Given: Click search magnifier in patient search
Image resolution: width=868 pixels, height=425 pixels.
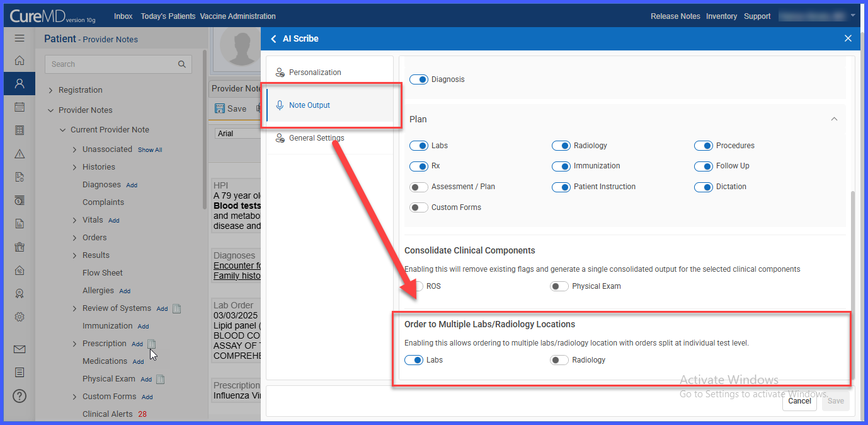Looking at the screenshot, I should 181,64.
